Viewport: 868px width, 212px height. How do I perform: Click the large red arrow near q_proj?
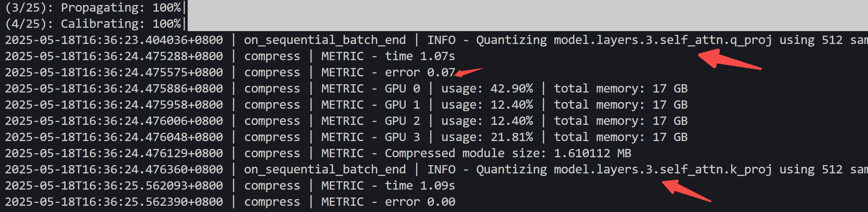(728, 59)
